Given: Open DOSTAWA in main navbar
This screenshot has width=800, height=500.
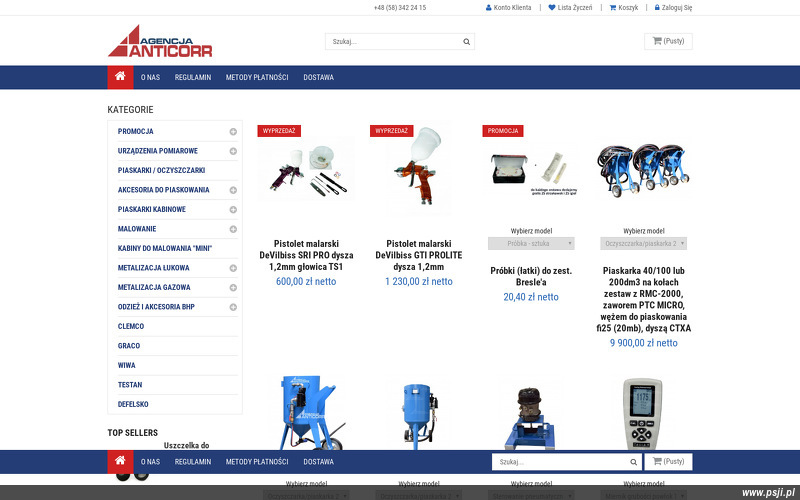Looking at the screenshot, I should pyautogui.click(x=318, y=78).
